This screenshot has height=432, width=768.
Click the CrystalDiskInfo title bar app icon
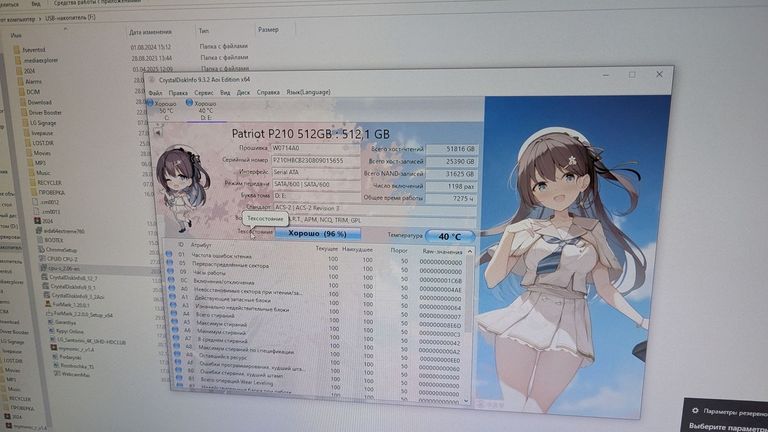point(150,80)
